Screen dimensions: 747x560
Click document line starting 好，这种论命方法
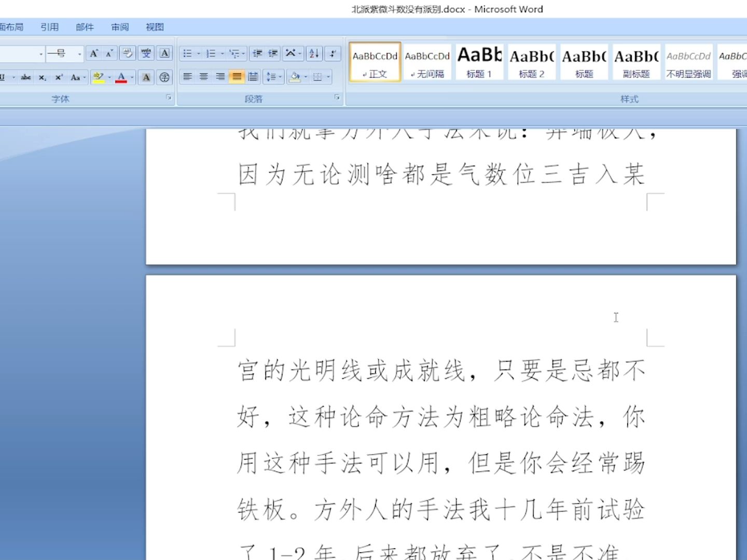441,417
